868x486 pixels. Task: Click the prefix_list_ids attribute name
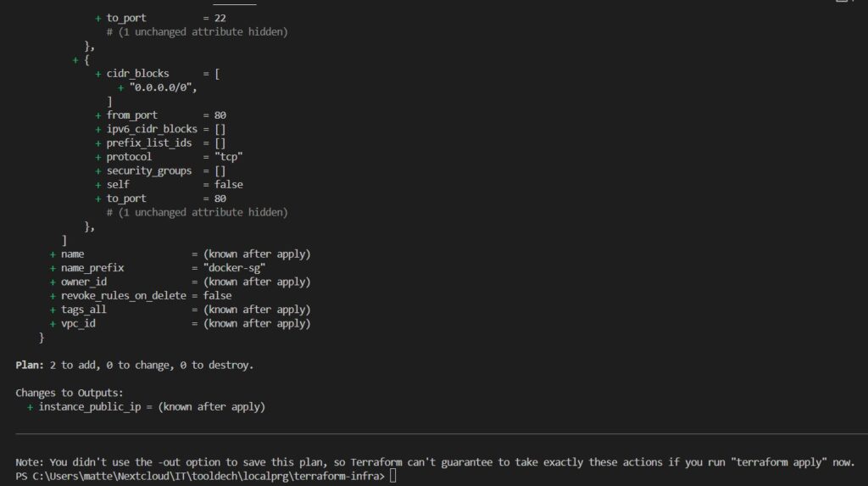[x=149, y=143]
